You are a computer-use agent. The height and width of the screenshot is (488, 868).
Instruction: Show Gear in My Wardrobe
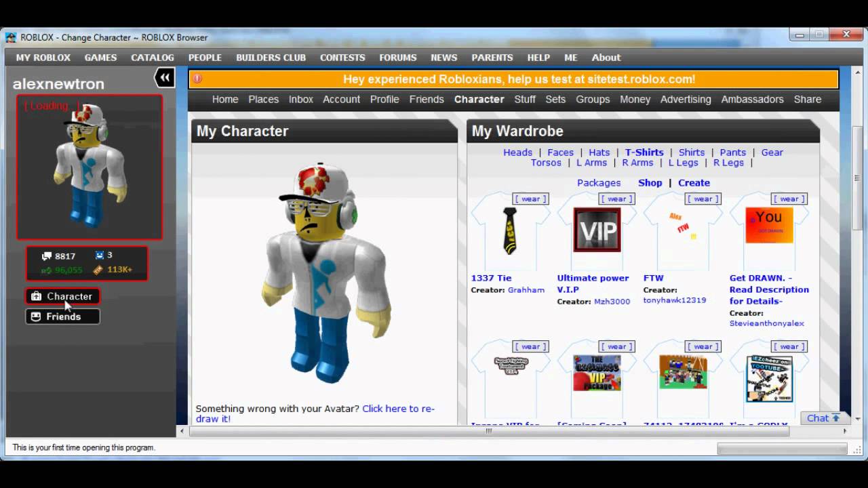pyautogui.click(x=772, y=152)
